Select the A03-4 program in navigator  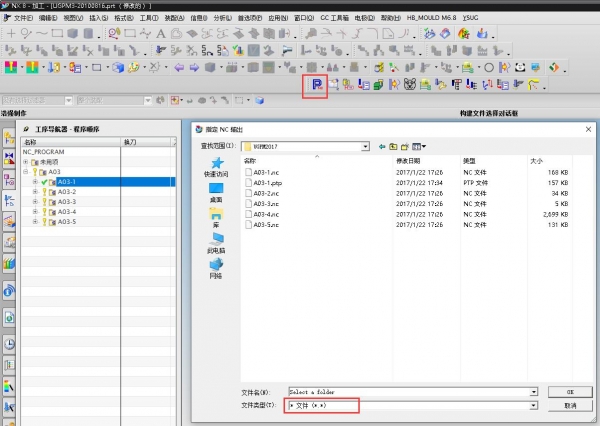click(67, 212)
